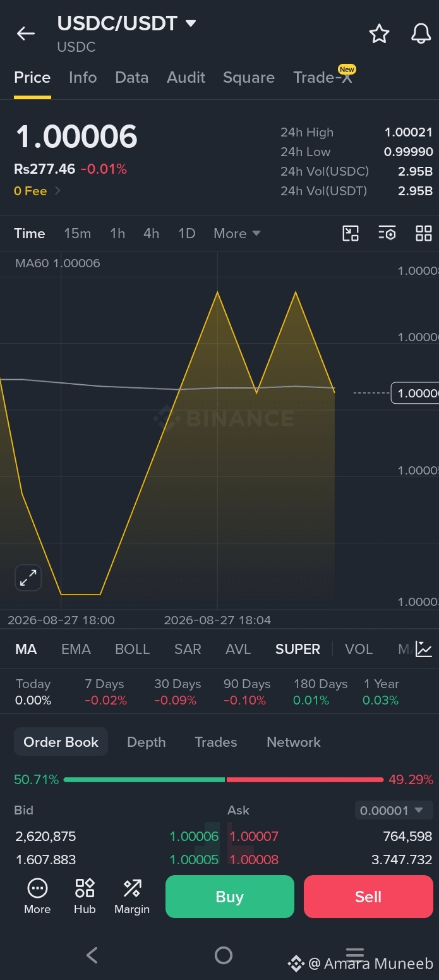Select the 1.00008 ask price
This screenshot has height=980, width=439.
point(254,859)
